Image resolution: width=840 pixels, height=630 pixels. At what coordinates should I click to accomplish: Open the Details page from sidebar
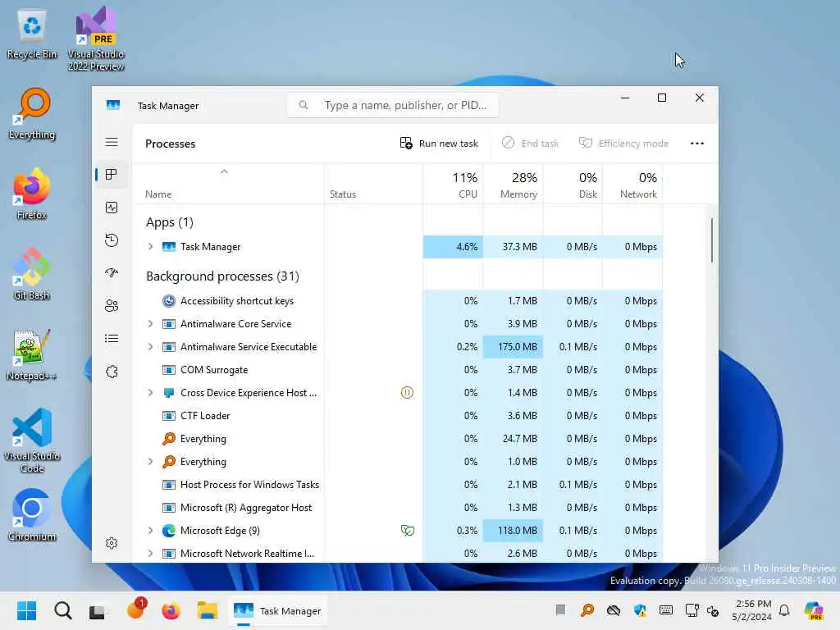pyautogui.click(x=112, y=339)
